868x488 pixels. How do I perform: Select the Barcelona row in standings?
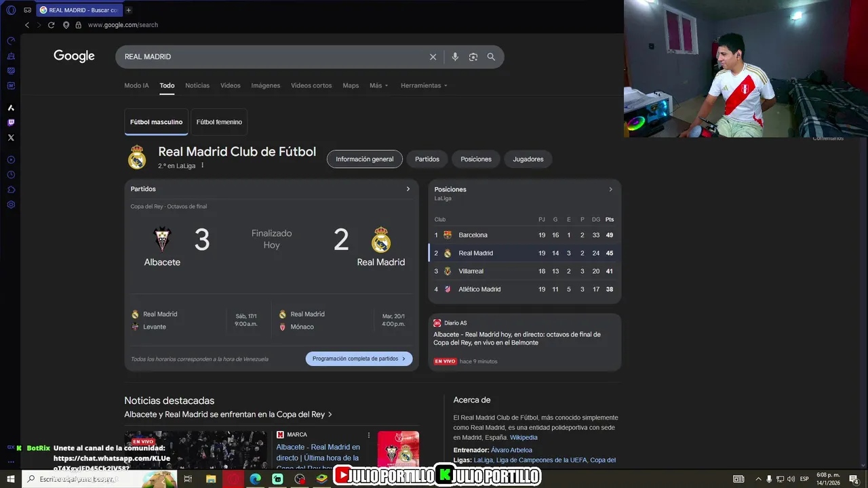point(524,235)
